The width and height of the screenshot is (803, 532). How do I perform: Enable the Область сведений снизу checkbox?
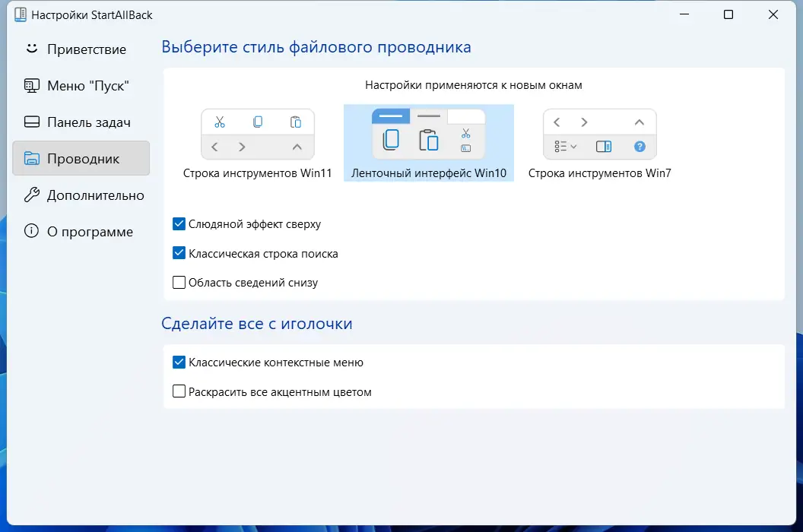pos(179,282)
